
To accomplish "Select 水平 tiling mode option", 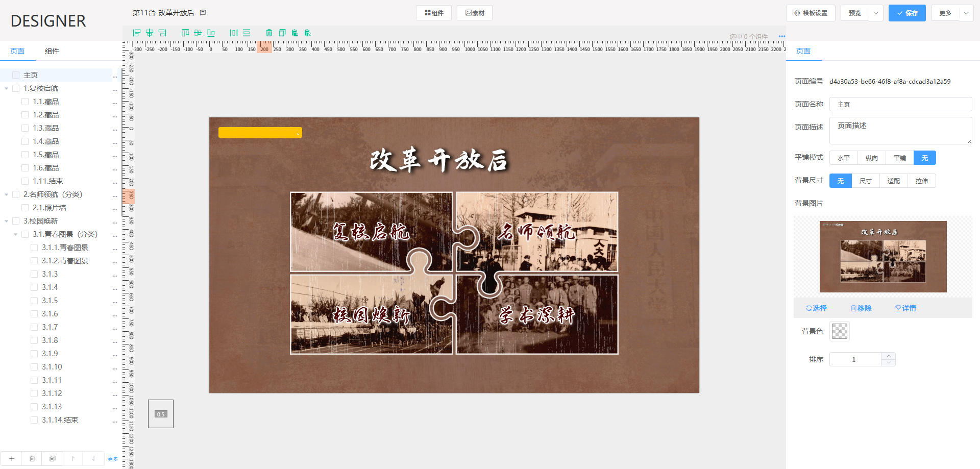I will 843,158.
